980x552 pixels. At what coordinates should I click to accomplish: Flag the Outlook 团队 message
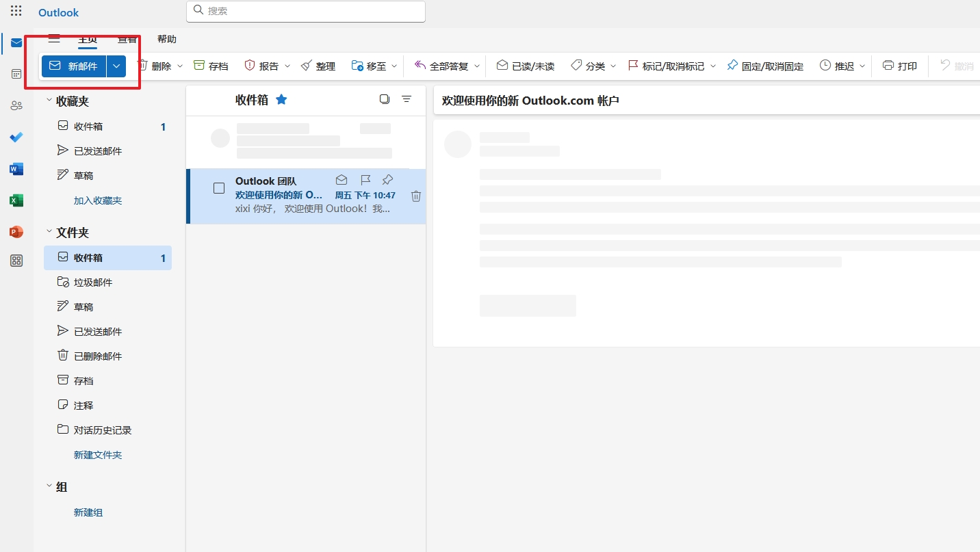click(365, 180)
